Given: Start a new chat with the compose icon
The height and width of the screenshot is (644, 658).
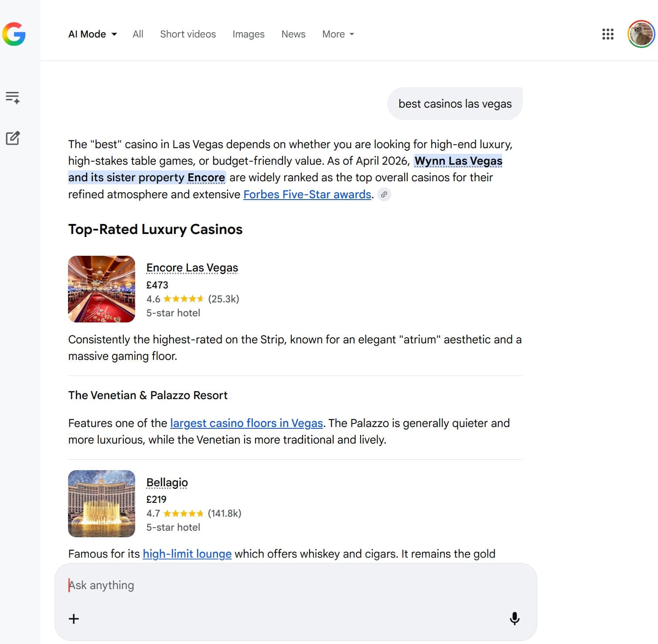Looking at the screenshot, I should [x=13, y=138].
